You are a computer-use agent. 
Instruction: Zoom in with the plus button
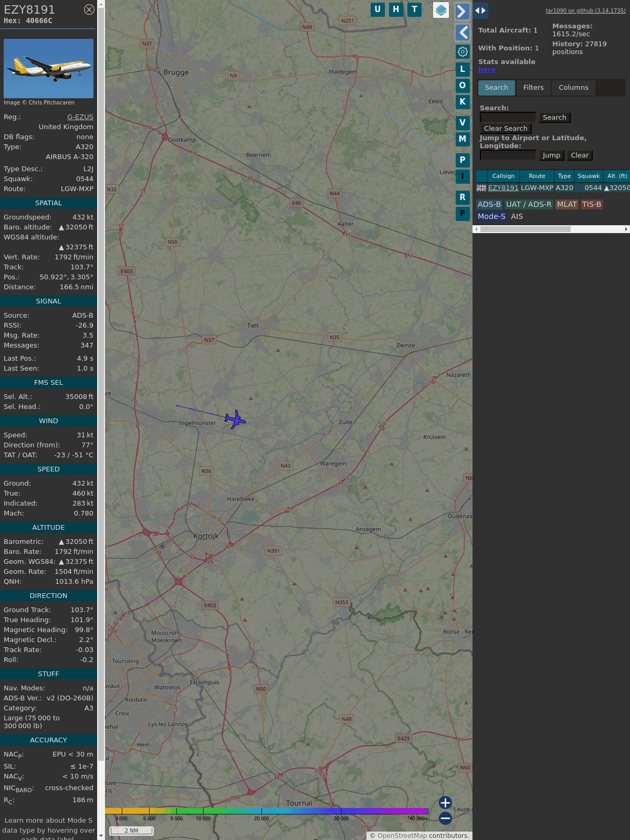point(445,803)
